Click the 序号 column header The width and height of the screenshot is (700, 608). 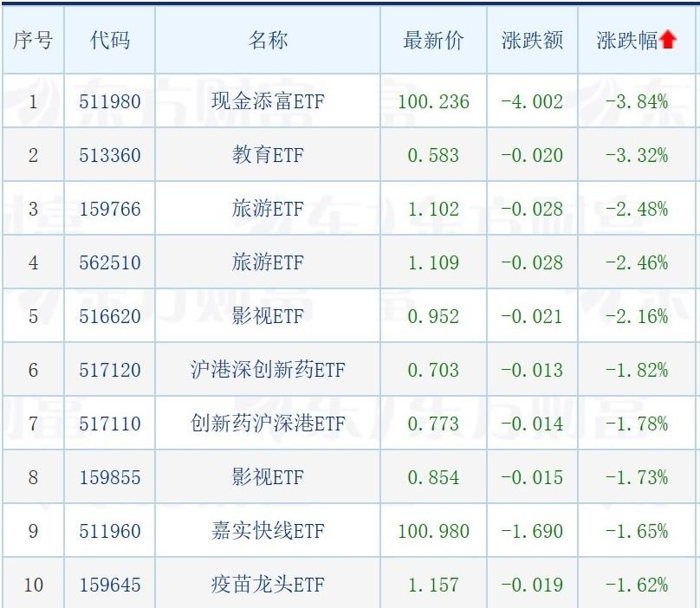pyautogui.click(x=33, y=40)
